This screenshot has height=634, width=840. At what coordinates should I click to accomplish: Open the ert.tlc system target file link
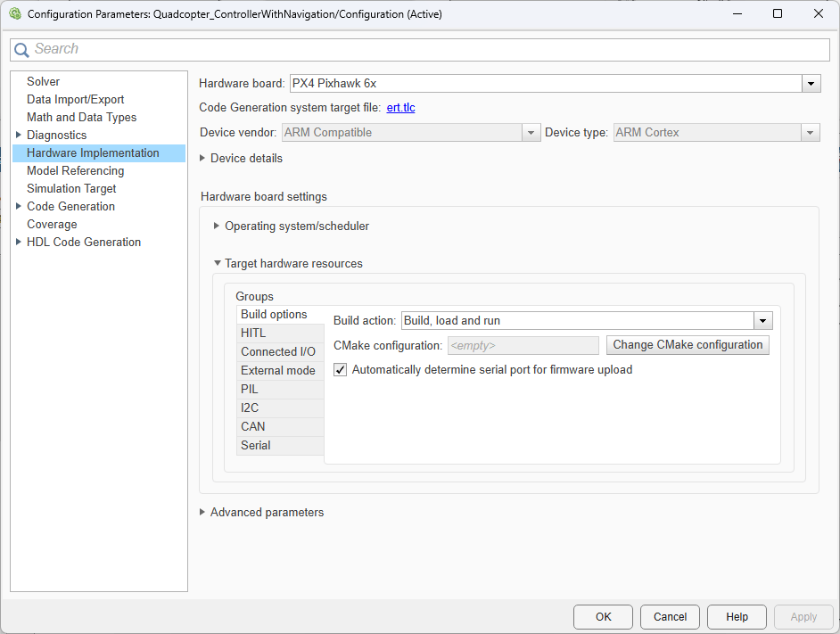point(400,108)
